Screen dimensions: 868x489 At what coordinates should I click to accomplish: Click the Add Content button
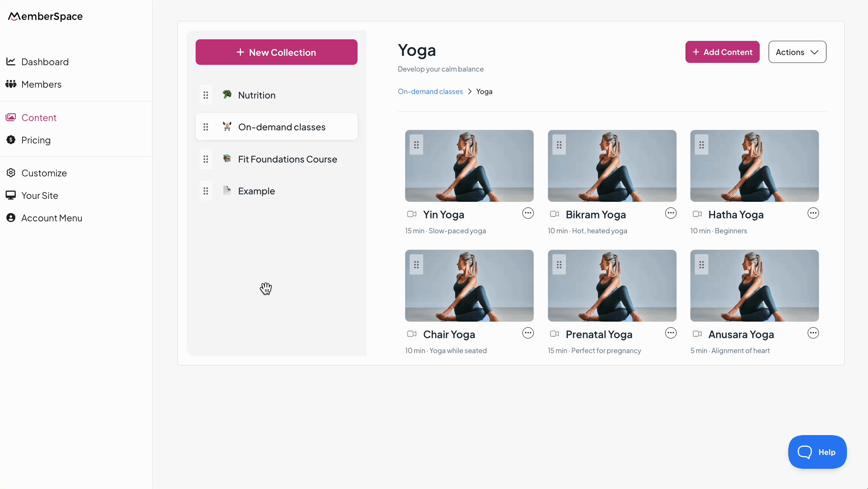tap(723, 52)
